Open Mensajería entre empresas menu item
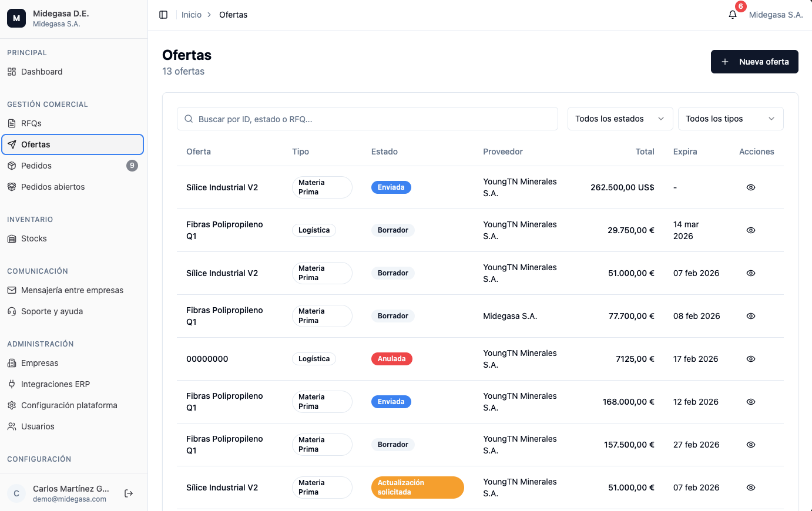Viewport: 812px width, 511px height. 73,290
